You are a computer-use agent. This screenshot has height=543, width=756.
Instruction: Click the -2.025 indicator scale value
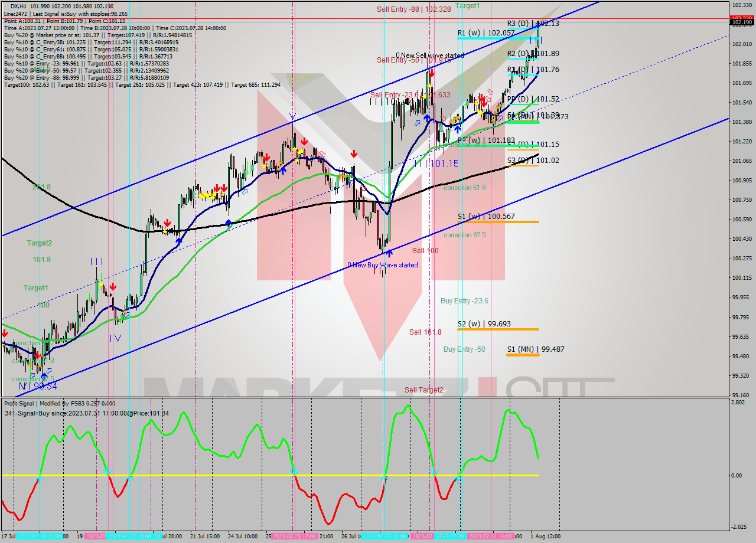739,527
